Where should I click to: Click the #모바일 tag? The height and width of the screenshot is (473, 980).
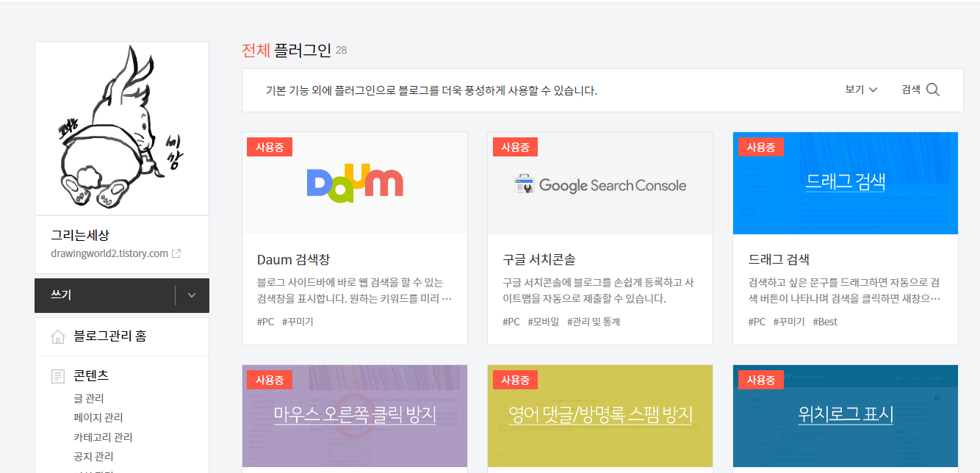point(544,322)
